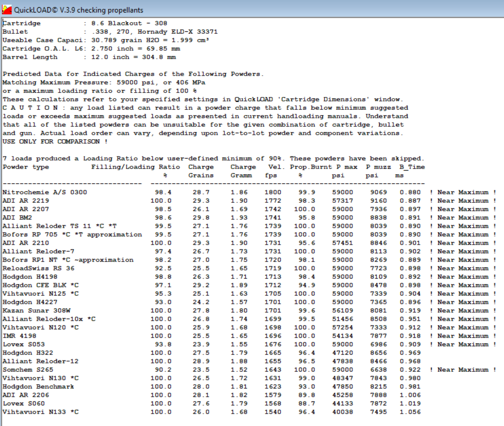Click Vihtavuori N125 powder name

click(x=41, y=294)
